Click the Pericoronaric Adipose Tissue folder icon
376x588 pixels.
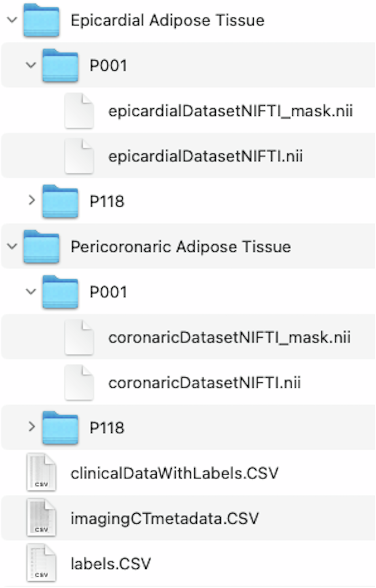41,247
